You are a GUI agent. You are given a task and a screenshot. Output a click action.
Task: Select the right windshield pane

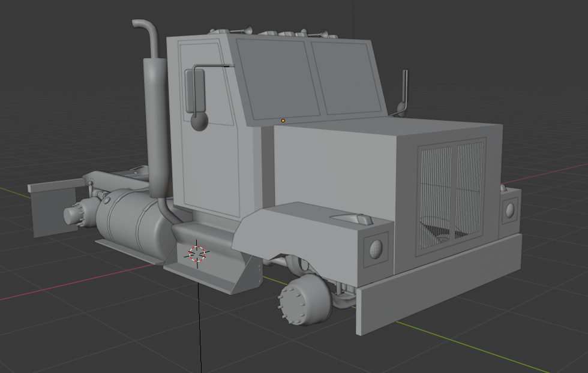click(347, 78)
